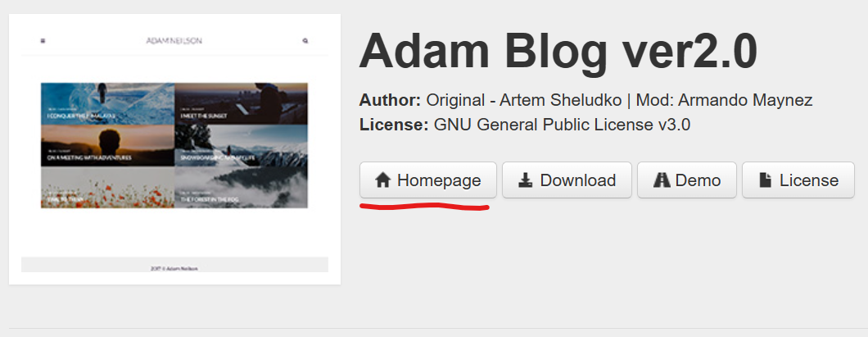Select "On a Meeting with Adventures" tile
Screen dimensions: 868x337
coord(108,145)
